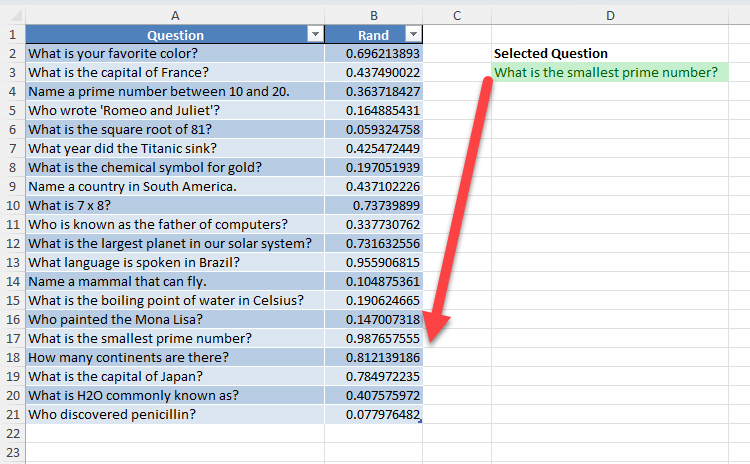750x464 pixels.
Task: Select green result cell in column D
Action: [x=610, y=72]
